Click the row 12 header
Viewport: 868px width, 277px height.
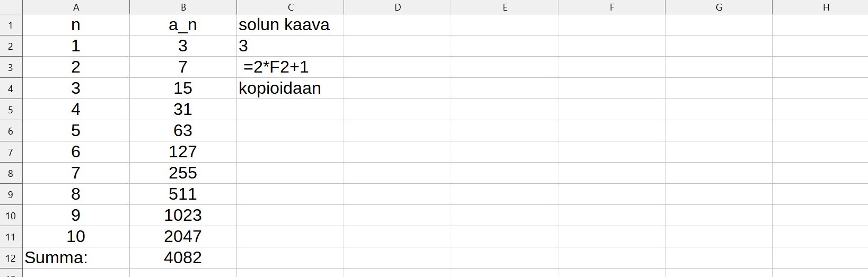tap(11, 258)
